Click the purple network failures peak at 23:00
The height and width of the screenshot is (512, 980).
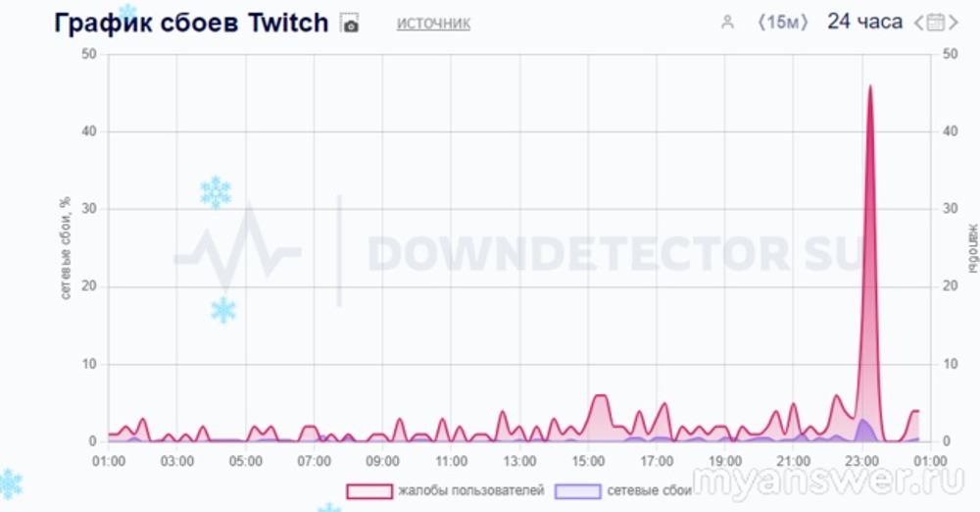[862, 422]
